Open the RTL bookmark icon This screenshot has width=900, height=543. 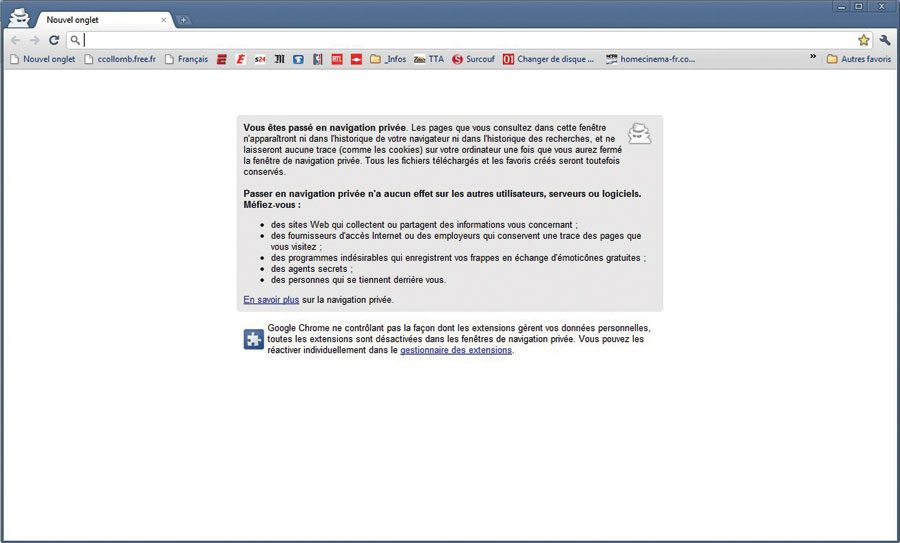pos(337,59)
